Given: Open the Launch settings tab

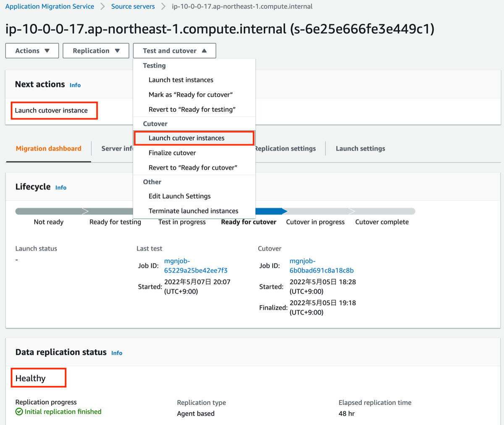Looking at the screenshot, I should coord(360,148).
